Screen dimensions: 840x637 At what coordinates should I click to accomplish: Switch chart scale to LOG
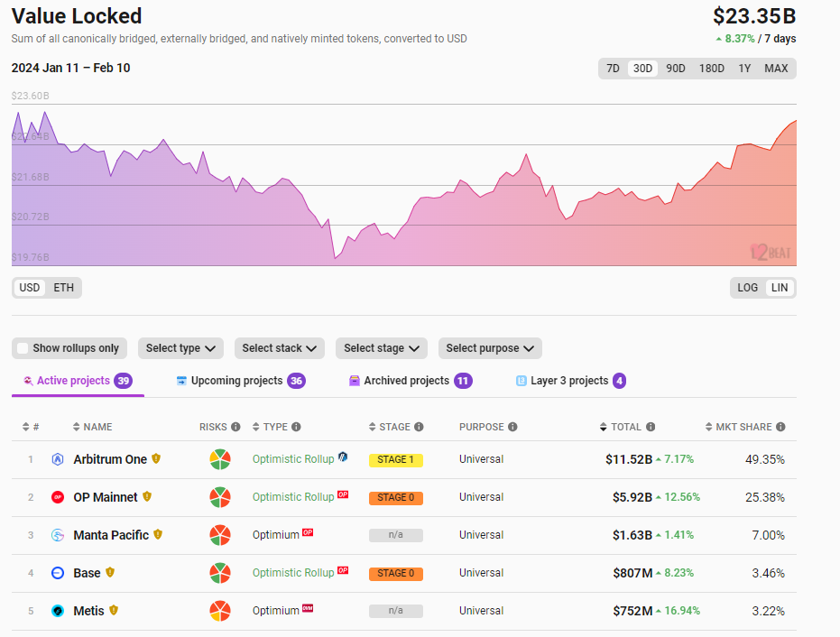click(x=747, y=288)
